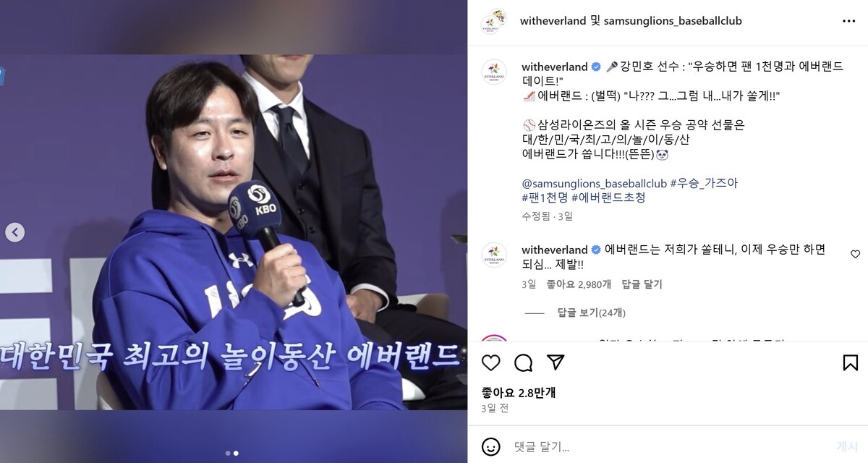Click 답글 달기 reply link
Viewport: 868px width, 463px height.
click(x=642, y=285)
